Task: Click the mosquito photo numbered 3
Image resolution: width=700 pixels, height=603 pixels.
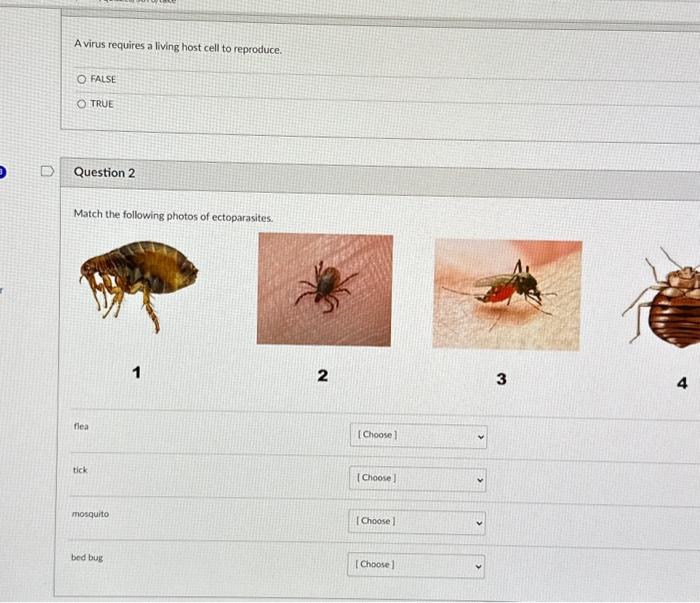Action: [x=507, y=295]
